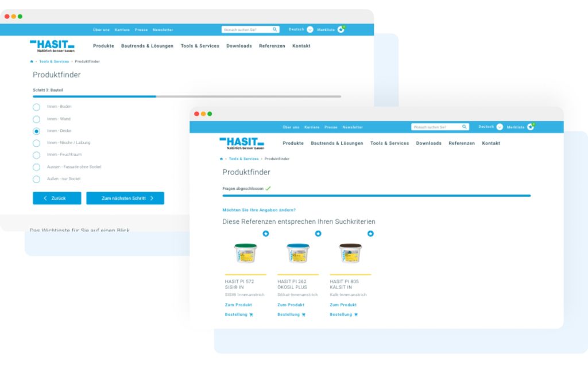Click Newsletter in the Bauteil step window
Viewport: 588px width, 366px height.
pyautogui.click(x=163, y=30)
